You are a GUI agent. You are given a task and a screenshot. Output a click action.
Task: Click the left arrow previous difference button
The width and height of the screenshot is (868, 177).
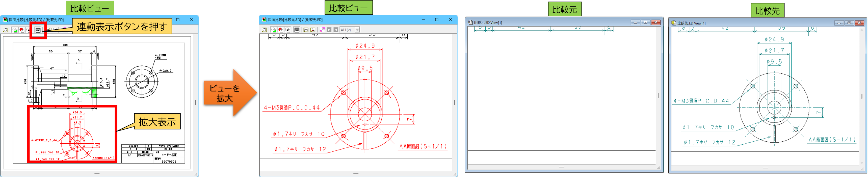coord(329,30)
